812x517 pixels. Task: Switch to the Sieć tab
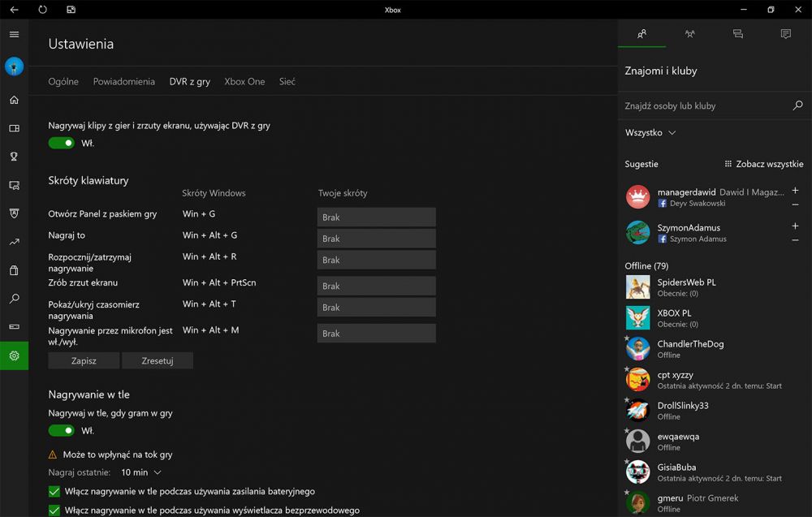click(287, 82)
